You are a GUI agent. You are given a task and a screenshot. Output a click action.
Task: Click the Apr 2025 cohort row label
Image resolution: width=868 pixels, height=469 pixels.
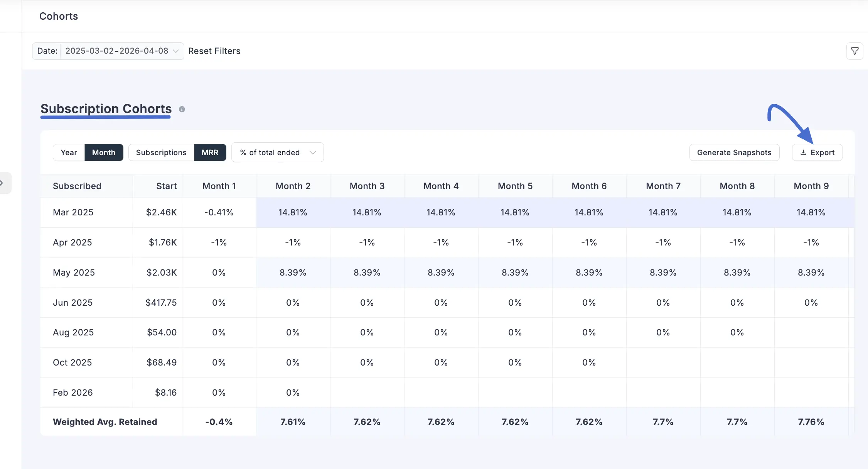[x=72, y=242]
